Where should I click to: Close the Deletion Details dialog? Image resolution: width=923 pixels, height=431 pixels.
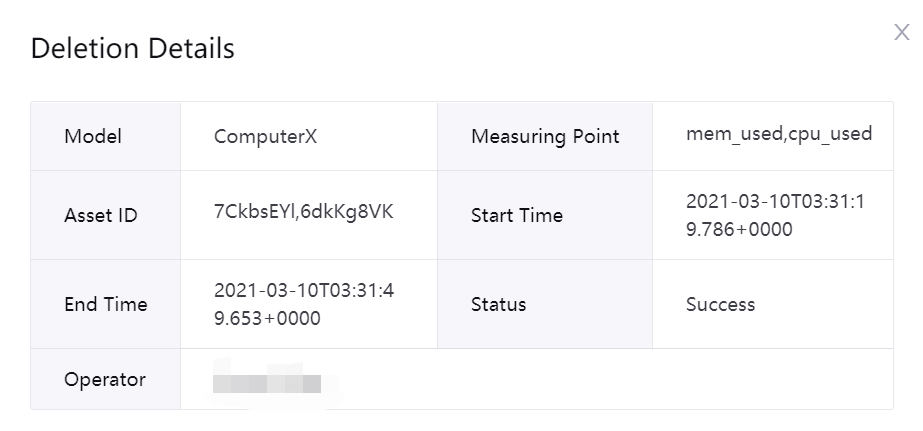(901, 33)
